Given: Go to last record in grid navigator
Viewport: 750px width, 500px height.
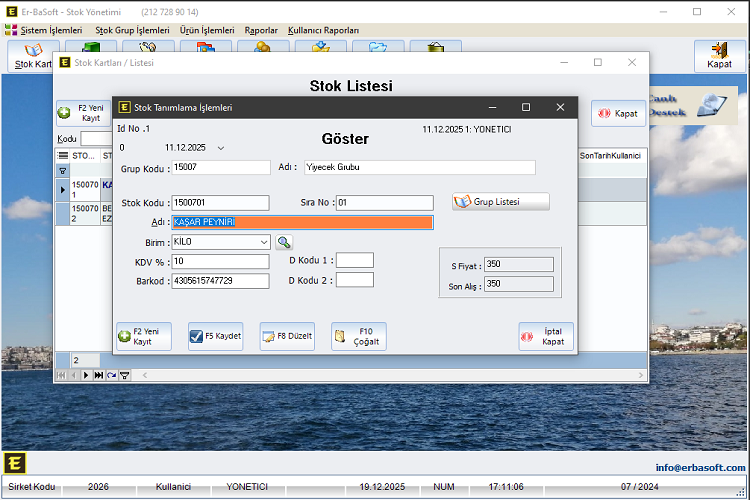Looking at the screenshot, I should pos(98,375).
